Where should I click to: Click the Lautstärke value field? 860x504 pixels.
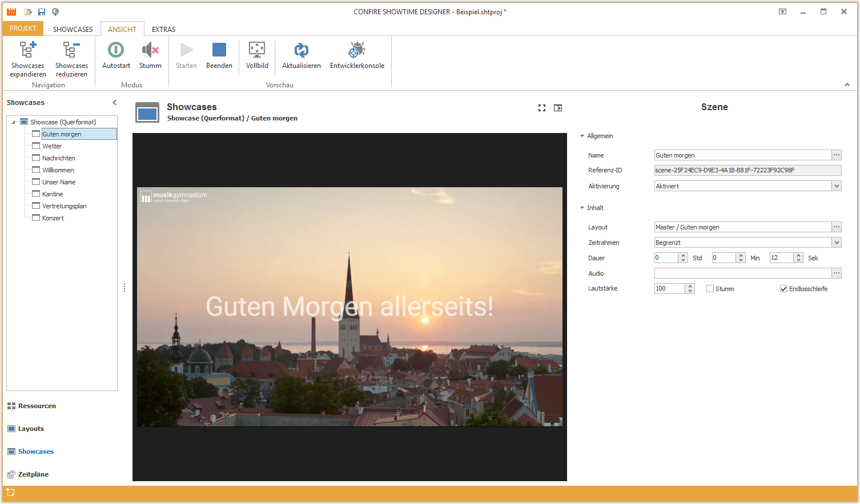(x=669, y=289)
